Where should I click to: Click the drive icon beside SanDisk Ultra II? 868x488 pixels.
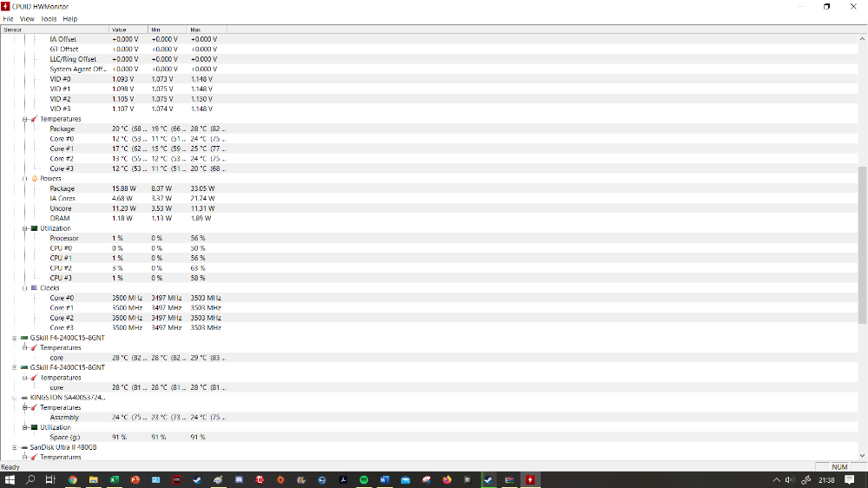[x=24, y=447]
